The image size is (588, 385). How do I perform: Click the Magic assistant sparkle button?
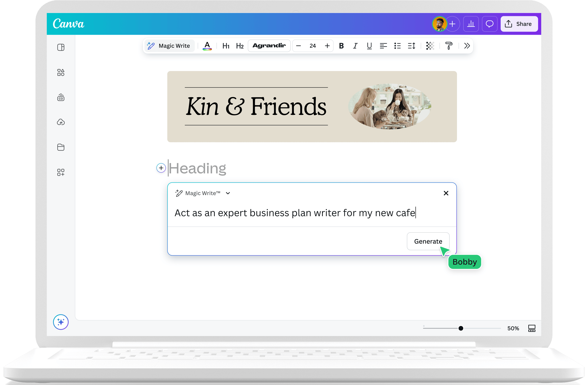(61, 322)
